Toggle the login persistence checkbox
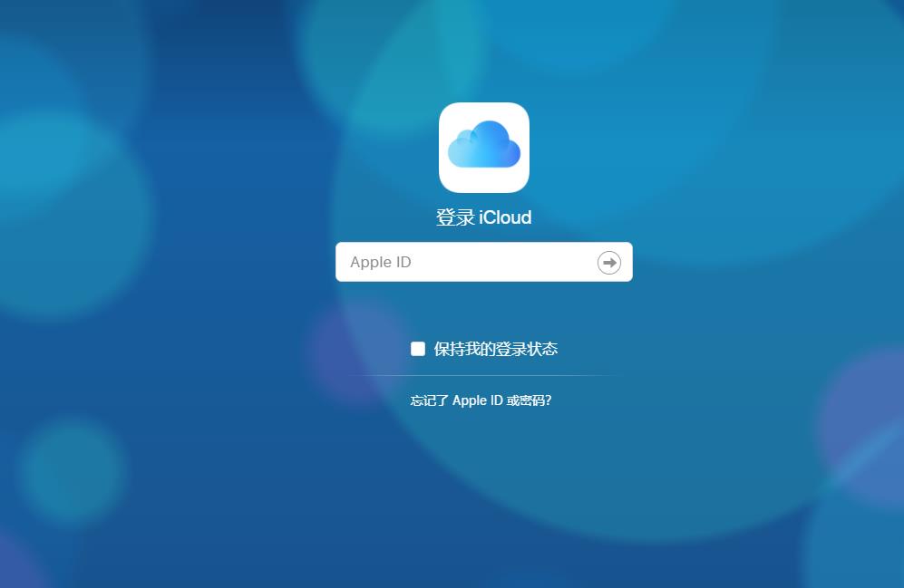 417,348
